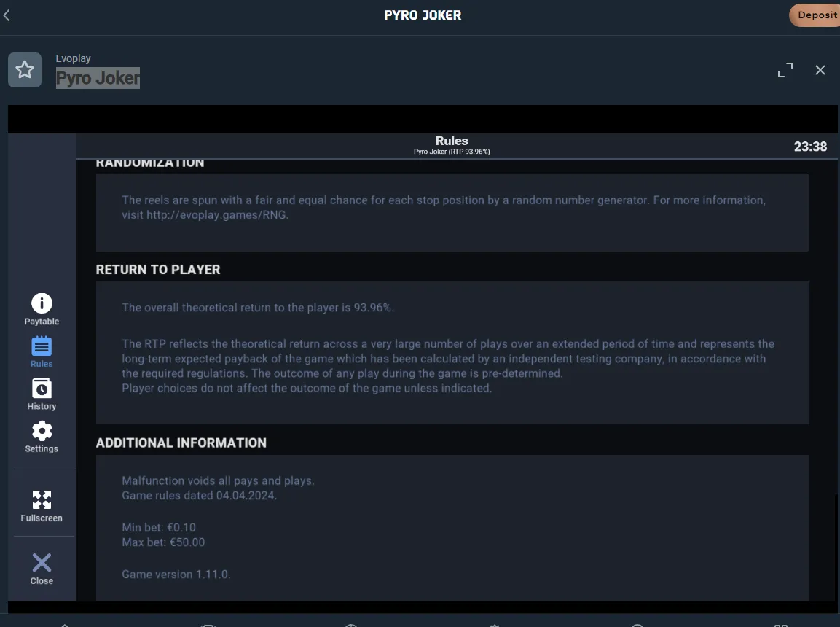The image size is (840, 627).
Task: Open the game Settings gear
Action: [x=42, y=437]
